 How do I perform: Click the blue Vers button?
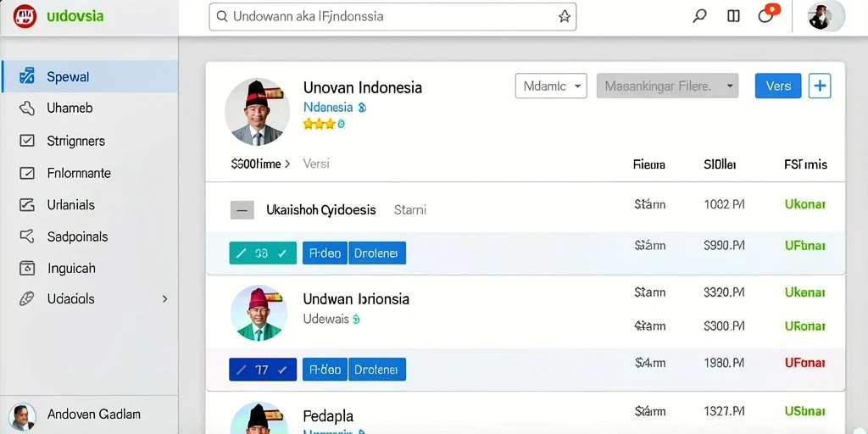(x=778, y=86)
